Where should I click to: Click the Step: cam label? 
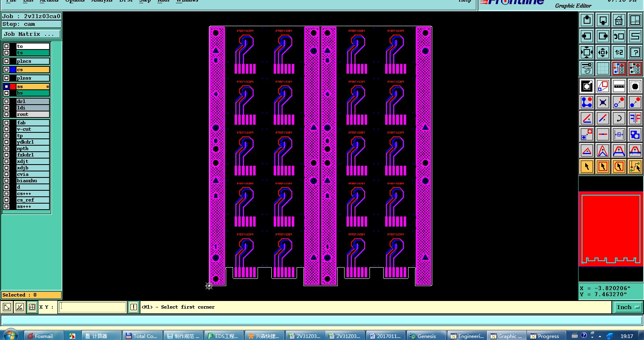31,24
